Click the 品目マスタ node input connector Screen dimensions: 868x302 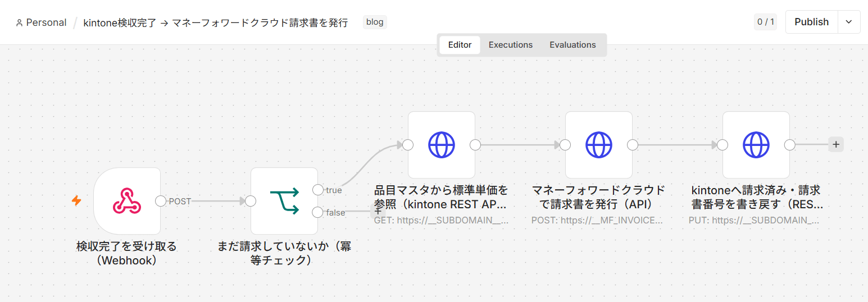pos(408,145)
